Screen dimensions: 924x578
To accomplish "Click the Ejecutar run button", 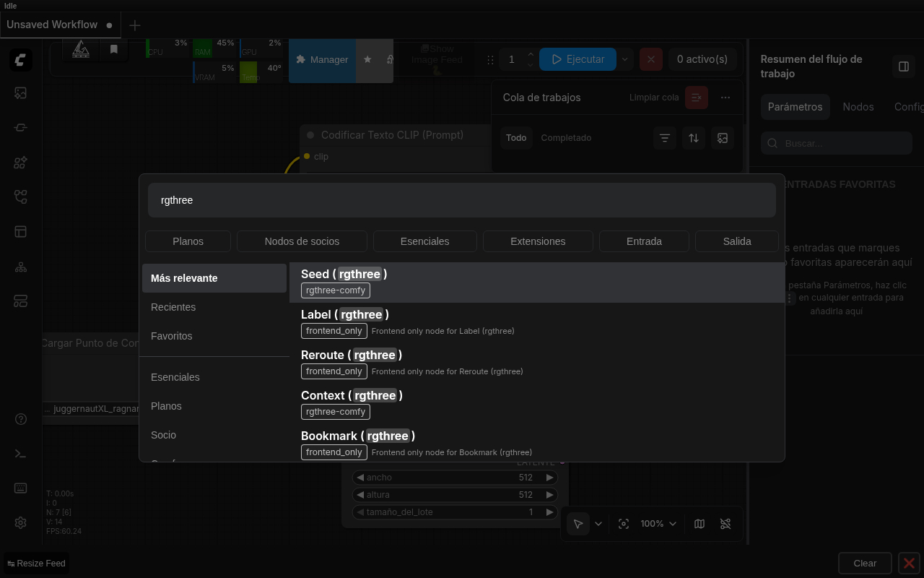I will coord(578,59).
